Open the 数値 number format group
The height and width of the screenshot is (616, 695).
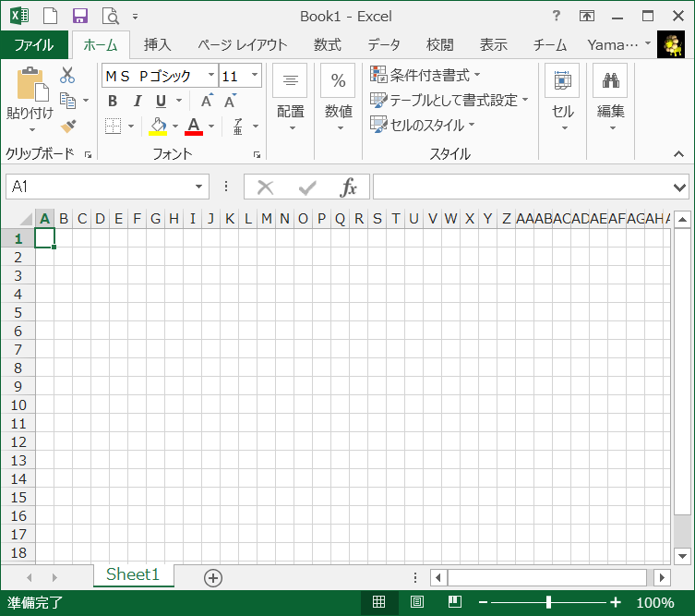tap(338, 98)
